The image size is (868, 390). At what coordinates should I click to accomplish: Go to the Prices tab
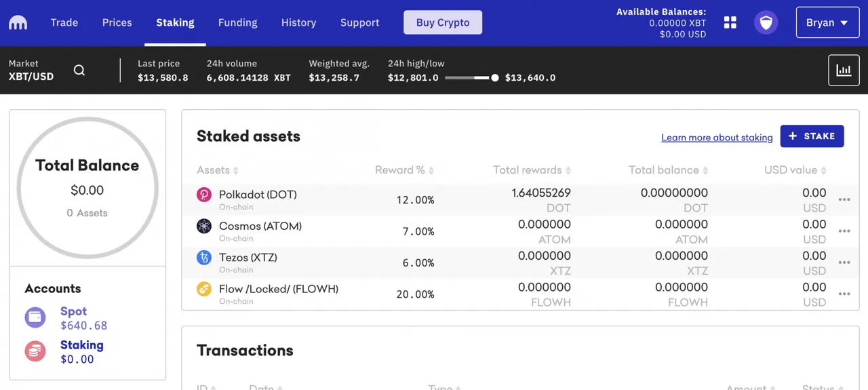pos(117,22)
